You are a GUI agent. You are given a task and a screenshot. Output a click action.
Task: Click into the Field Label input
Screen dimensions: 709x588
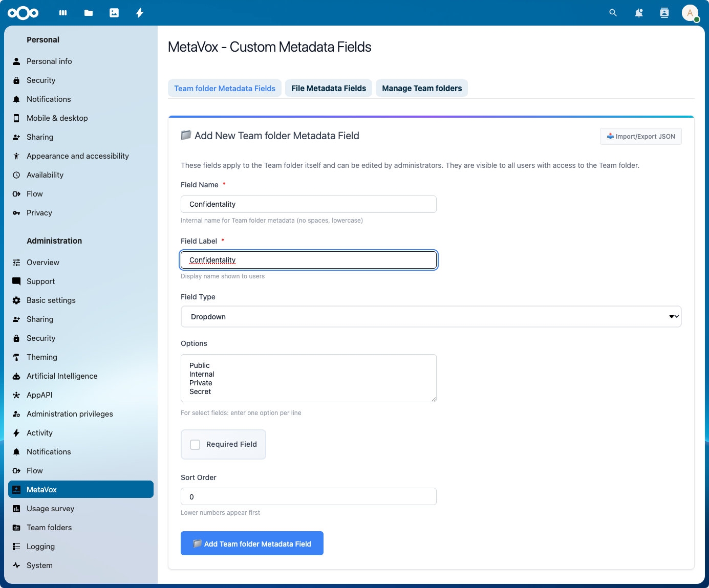pyautogui.click(x=309, y=260)
